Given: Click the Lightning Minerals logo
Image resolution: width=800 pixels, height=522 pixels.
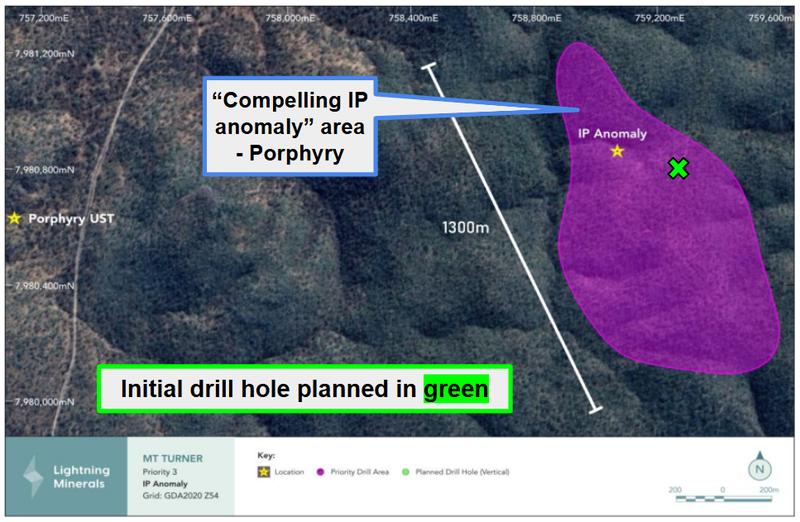Looking at the screenshot, I should point(66,477).
